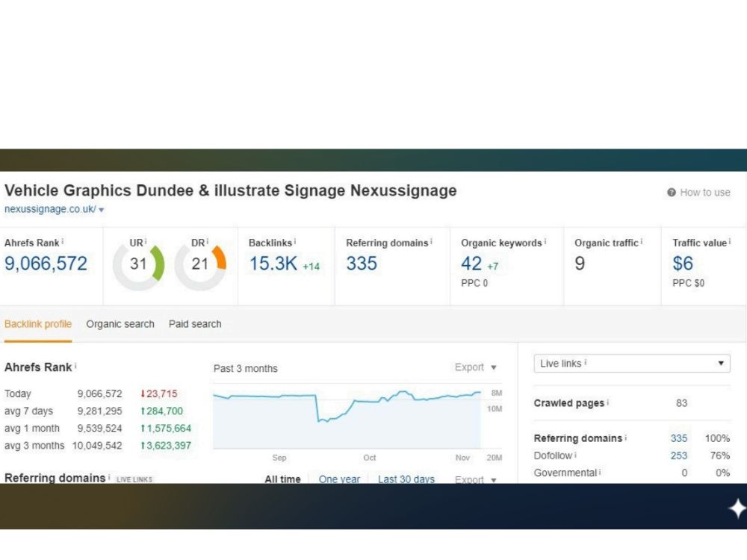
Task: Open the nexussignage.co.uk URL link
Action: [50, 209]
